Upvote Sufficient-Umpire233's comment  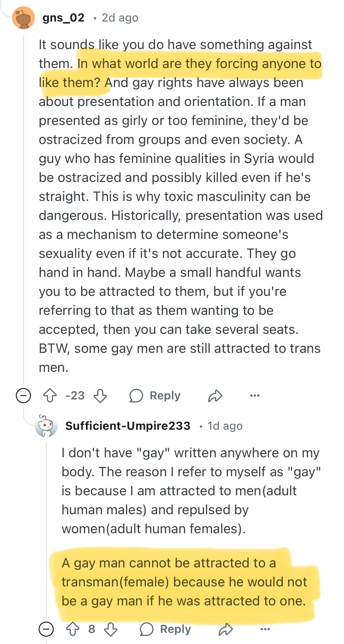coord(73,629)
